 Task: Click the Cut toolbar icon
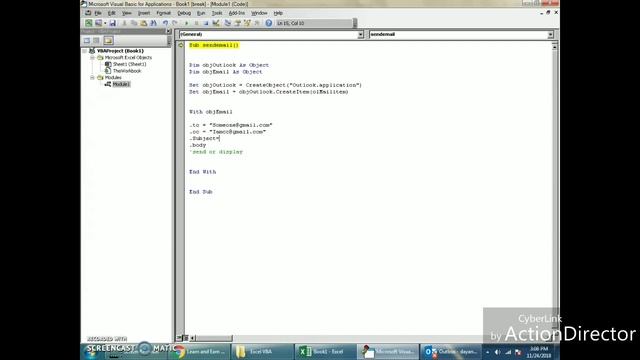(x=124, y=23)
